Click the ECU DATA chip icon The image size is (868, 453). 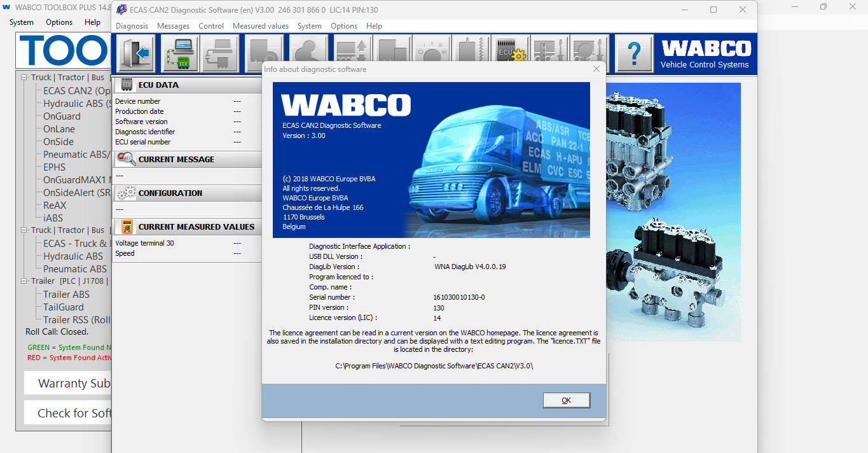tap(127, 85)
